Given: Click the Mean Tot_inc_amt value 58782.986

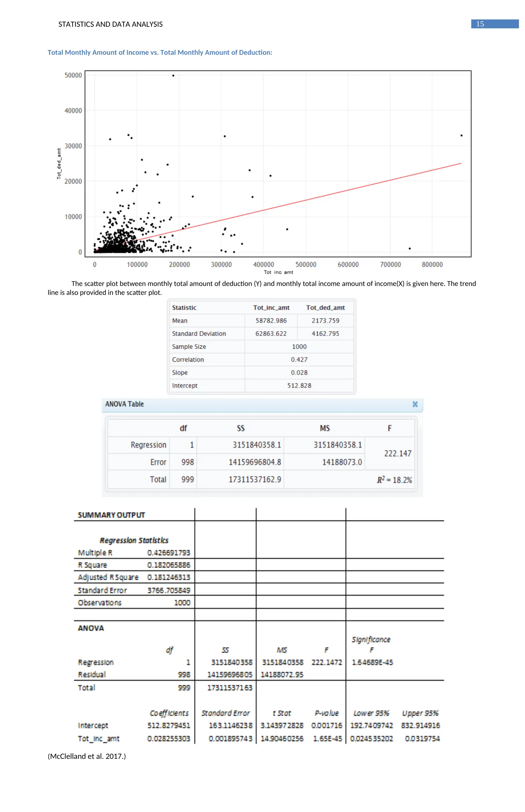Looking at the screenshot, I should point(271,320).
